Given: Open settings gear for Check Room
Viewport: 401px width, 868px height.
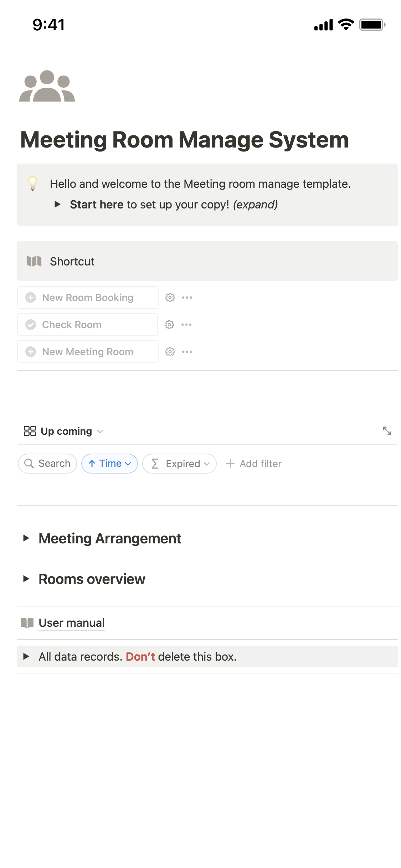Looking at the screenshot, I should point(170,324).
